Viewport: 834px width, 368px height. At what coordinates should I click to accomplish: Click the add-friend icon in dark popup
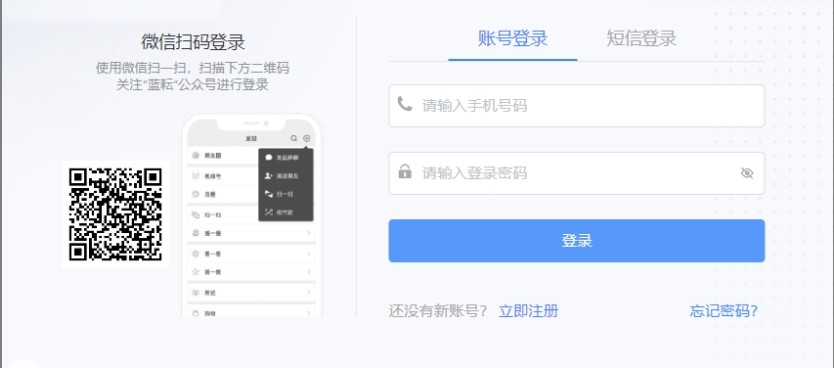[269, 175]
